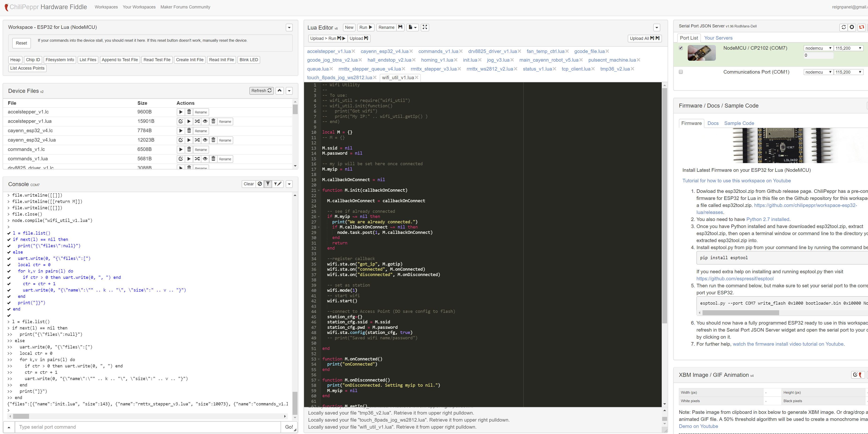Click the Device Files vertical scrollbar thumb
868x434 pixels.
click(x=295, y=109)
